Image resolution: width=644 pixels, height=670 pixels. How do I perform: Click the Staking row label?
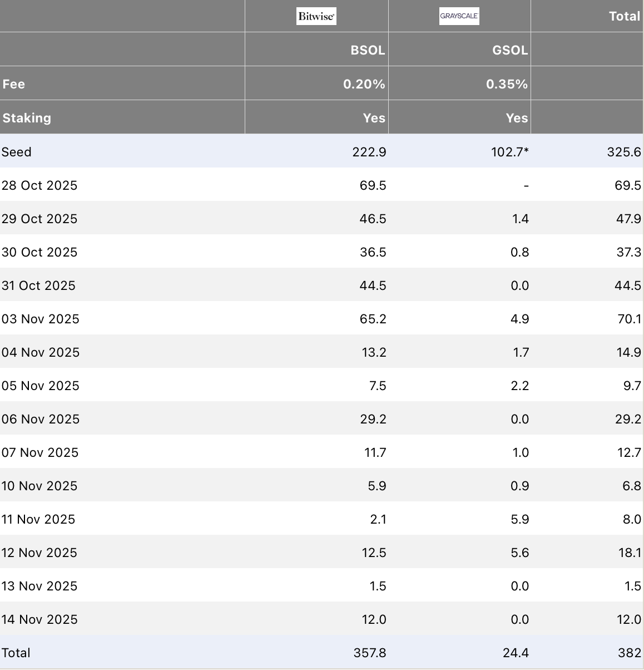pos(27,118)
